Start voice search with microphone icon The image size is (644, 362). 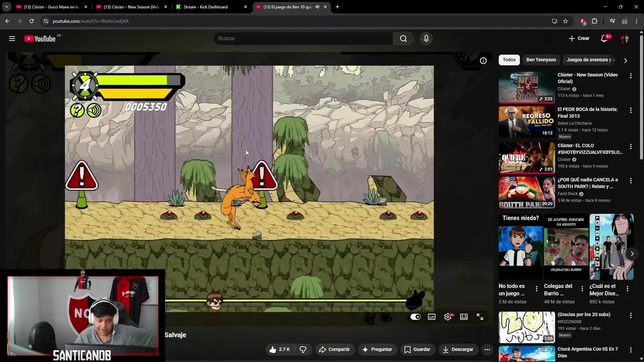point(426,39)
